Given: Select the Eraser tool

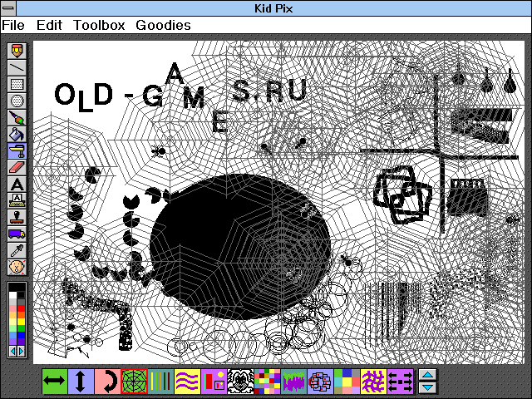Looking at the screenshot, I should 17,168.
